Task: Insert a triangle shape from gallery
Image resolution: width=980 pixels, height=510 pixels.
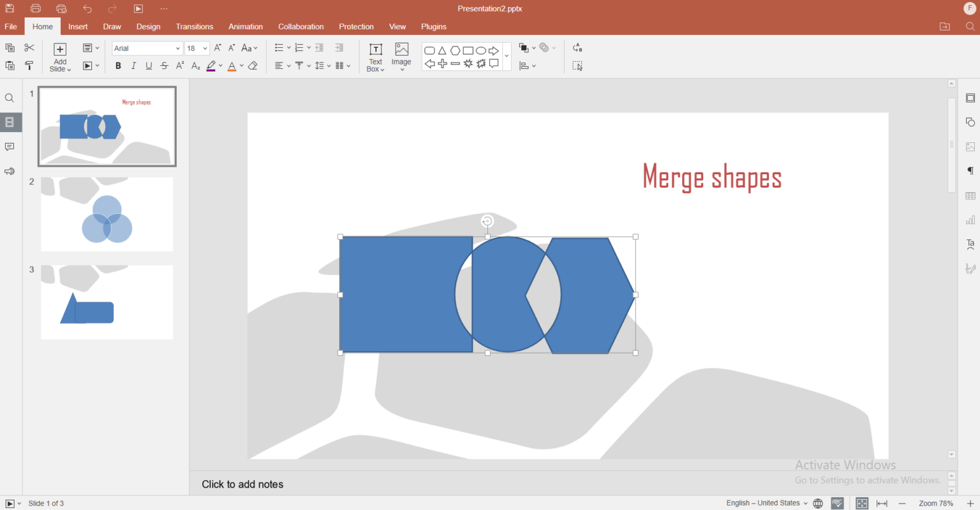Action: [x=442, y=50]
